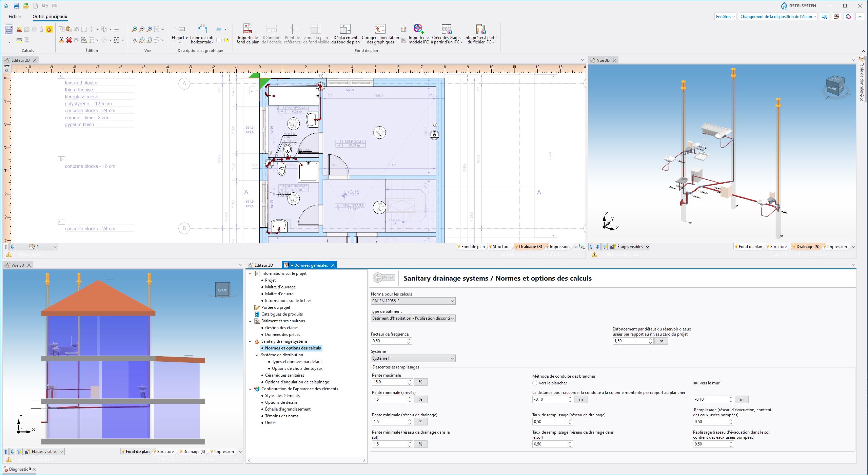Image resolution: width=868 pixels, height=475 pixels.
Task: Click the back arrow navigation button
Action: coord(377,278)
